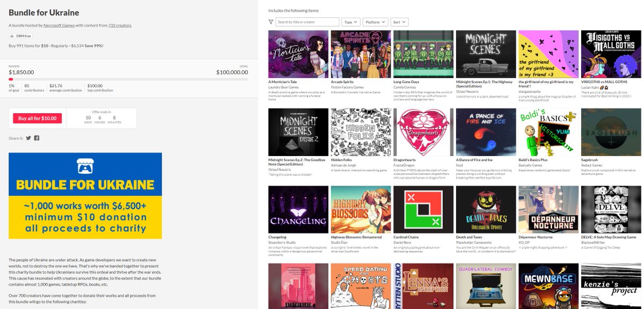
Task: Open the Arcade Spirits title link
Action: [x=342, y=82]
